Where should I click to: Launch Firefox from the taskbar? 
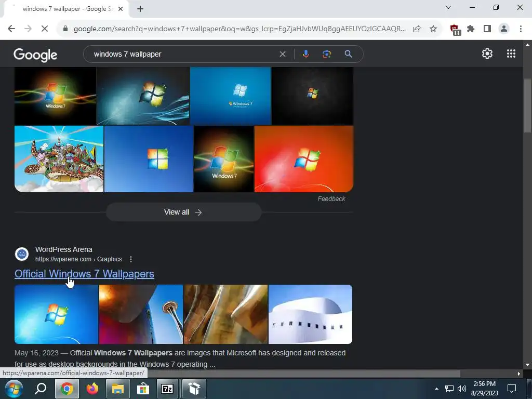(x=92, y=389)
